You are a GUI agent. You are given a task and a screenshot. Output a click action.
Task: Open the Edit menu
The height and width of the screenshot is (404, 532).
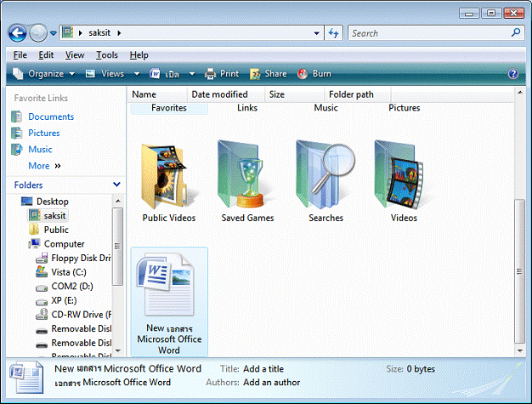tap(46, 55)
